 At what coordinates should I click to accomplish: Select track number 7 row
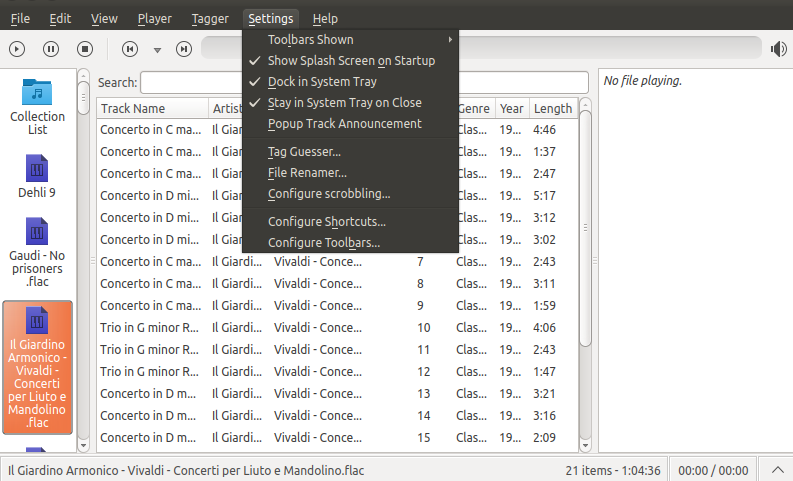[337, 261]
